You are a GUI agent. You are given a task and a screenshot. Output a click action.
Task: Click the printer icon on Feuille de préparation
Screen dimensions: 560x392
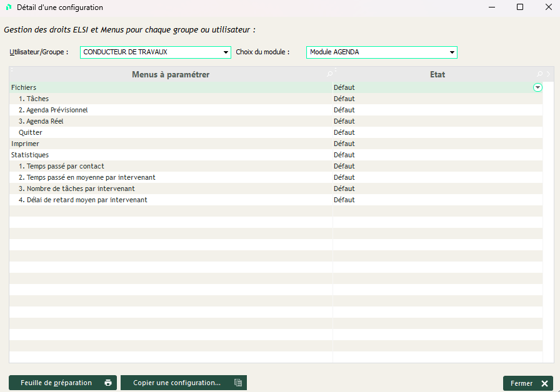tap(108, 383)
